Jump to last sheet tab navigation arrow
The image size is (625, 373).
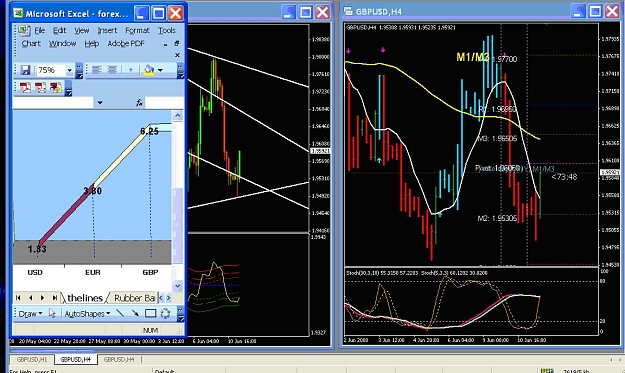click(x=55, y=298)
